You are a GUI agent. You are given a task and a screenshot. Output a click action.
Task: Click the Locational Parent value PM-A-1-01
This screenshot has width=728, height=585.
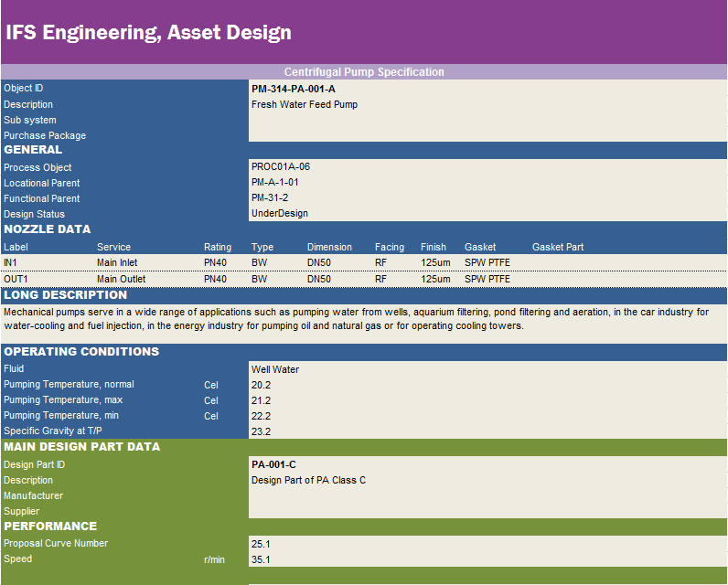(274, 182)
